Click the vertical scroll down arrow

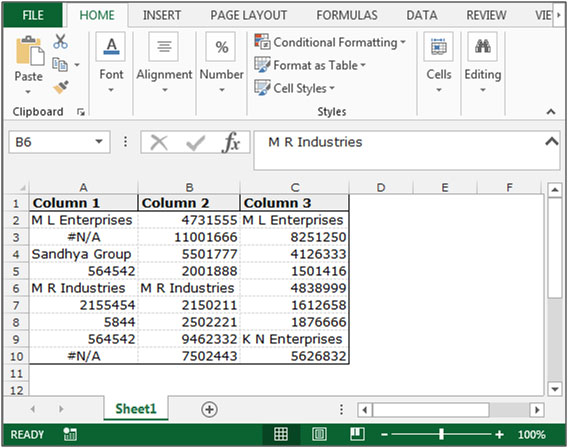tap(554, 389)
